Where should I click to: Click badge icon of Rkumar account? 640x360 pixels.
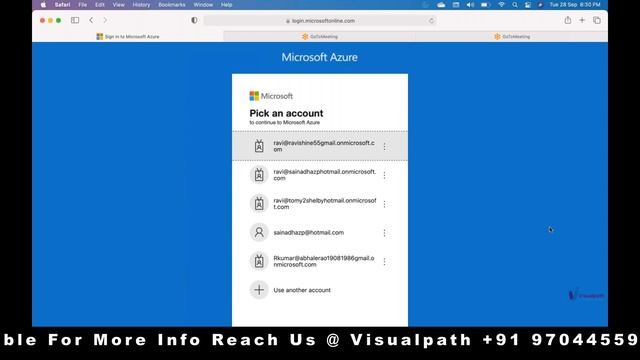[259, 261]
